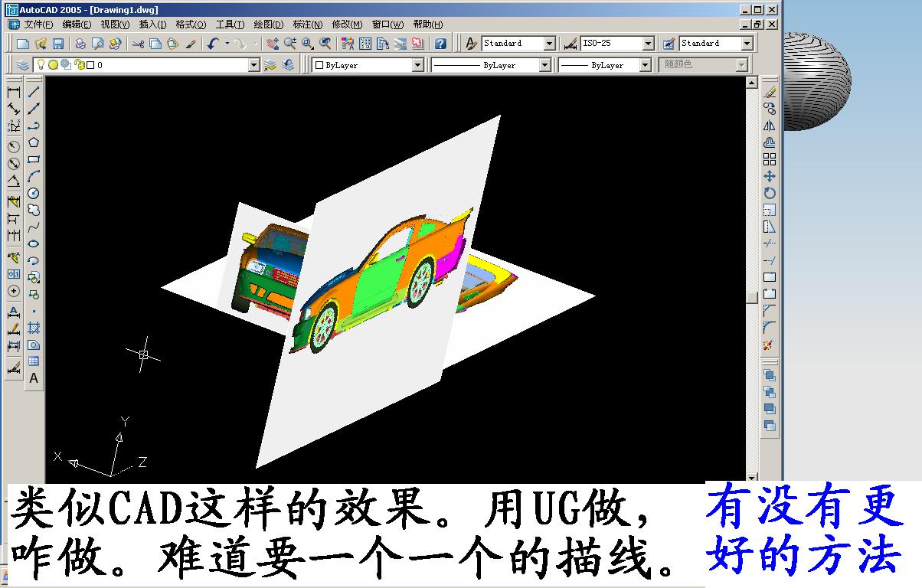
Task: Open the 视图(V) menu
Action: 115,24
